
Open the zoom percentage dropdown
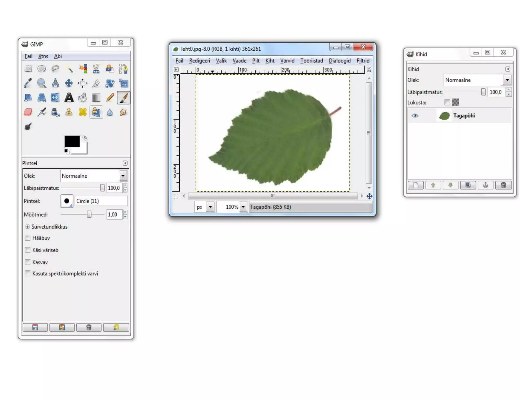pos(243,207)
